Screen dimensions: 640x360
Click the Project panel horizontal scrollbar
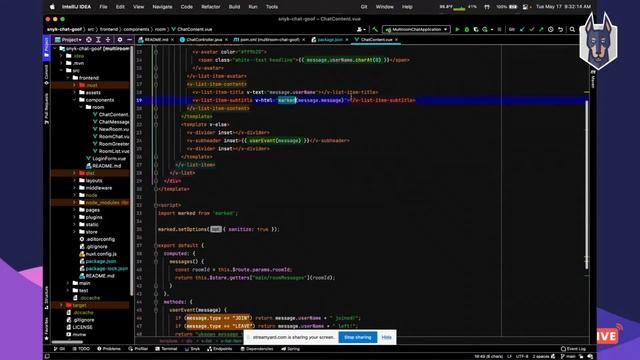[x=67, y=342]
